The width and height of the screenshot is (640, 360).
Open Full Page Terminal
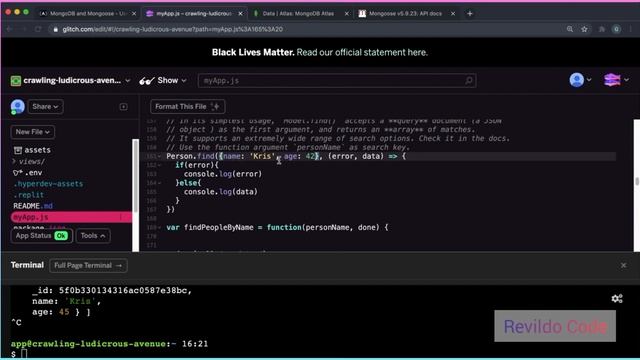(88, 265)
